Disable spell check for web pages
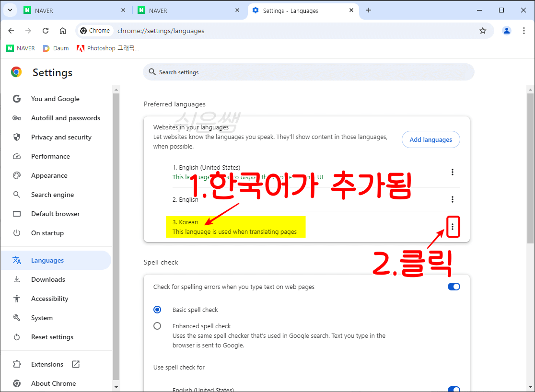 (454, 286)
